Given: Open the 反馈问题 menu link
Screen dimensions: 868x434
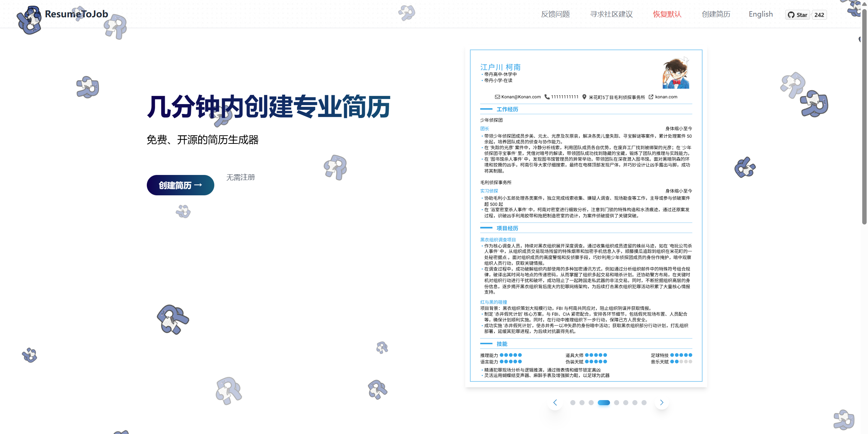Looking at the screenshot, I should point(555,14).
